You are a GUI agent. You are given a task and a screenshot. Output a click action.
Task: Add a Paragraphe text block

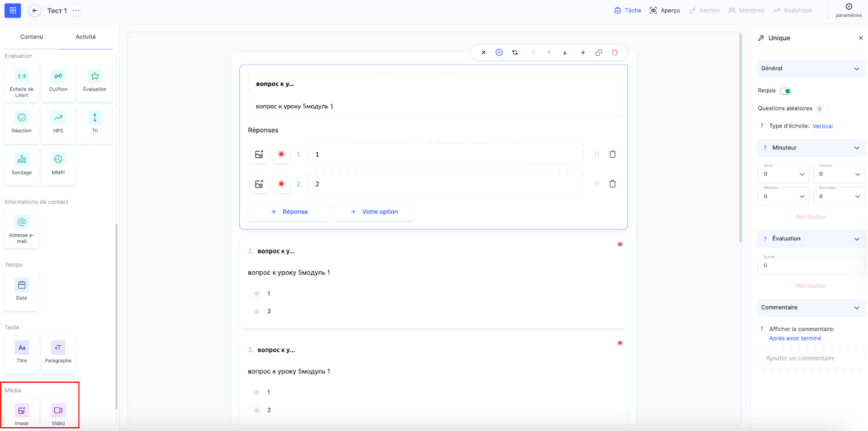coord(58,355)
